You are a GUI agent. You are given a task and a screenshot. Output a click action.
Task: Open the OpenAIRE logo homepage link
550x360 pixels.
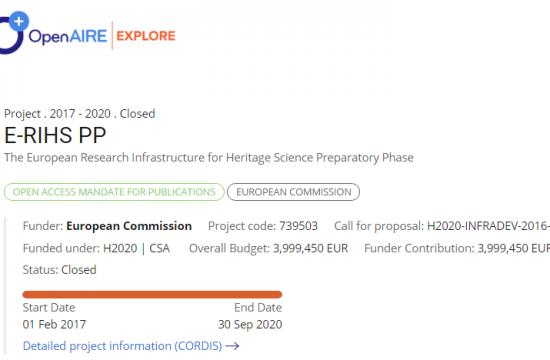point(53,34)
